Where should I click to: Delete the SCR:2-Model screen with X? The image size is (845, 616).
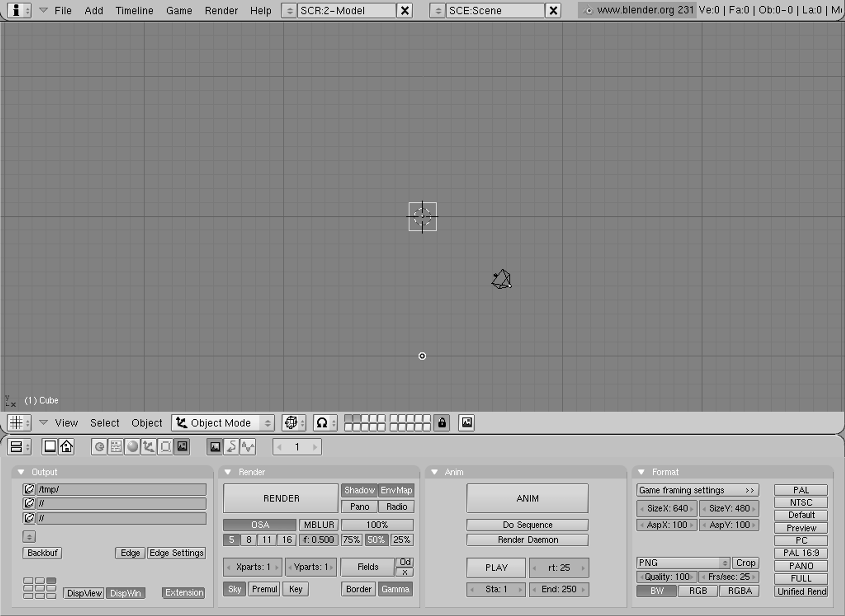pos(405,11)
